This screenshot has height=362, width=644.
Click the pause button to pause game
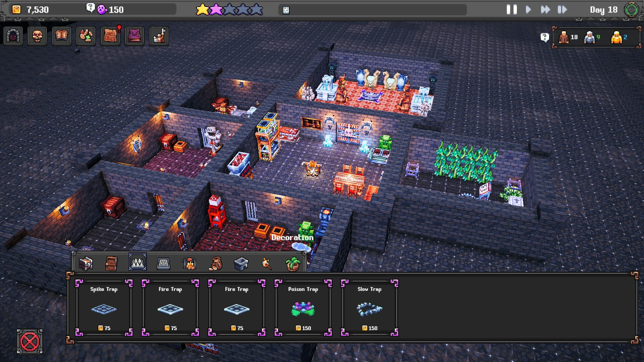(511, 10)
